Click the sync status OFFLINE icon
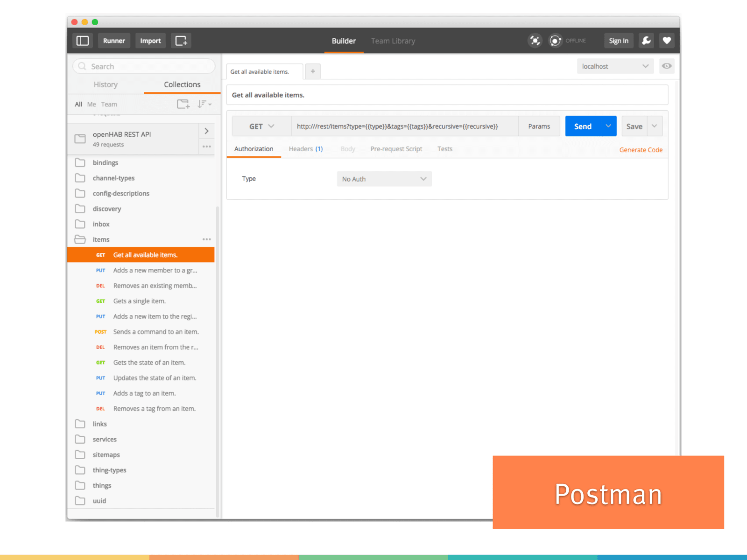The width and height of the screenshot is (747, 560). coord(555,41)
